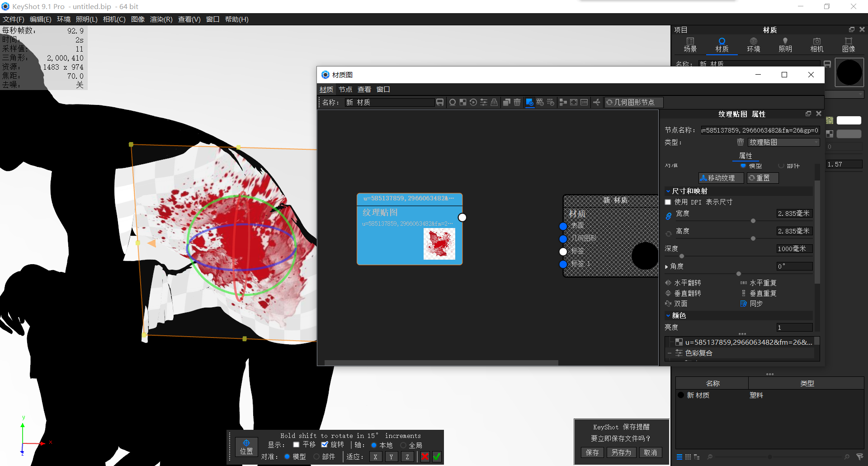Open the 渲染(R) menu
868x466 pixels.
click(x=161, y=19)
